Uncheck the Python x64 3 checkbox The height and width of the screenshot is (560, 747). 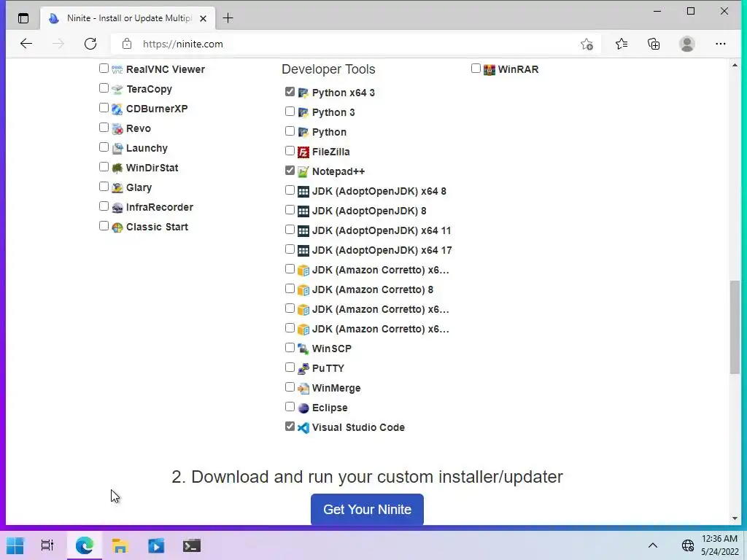click(x=290, y=91)
